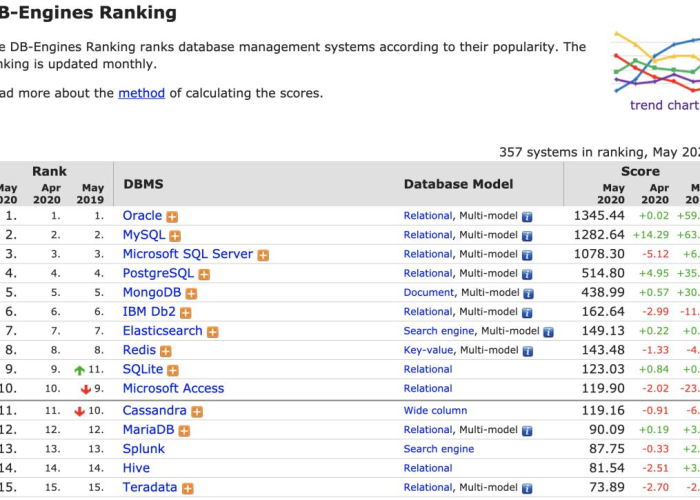700x500 pixels.
Task: Click the PostgreSQL score 514.80
Action: click(x=603, y=273)
